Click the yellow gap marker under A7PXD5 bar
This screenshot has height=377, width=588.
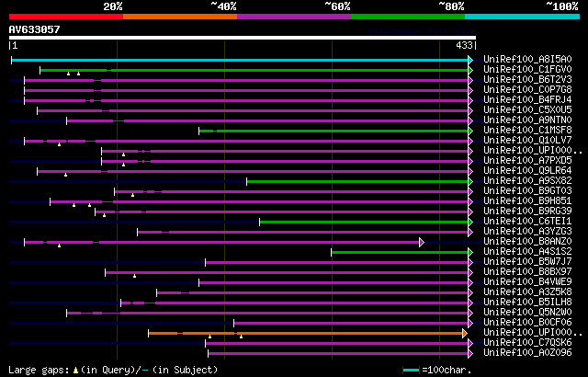pos(123,165)
